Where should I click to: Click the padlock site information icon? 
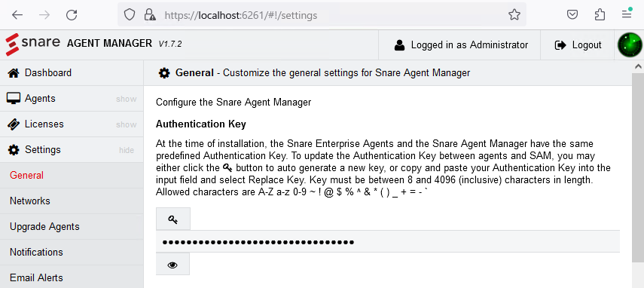150,15
